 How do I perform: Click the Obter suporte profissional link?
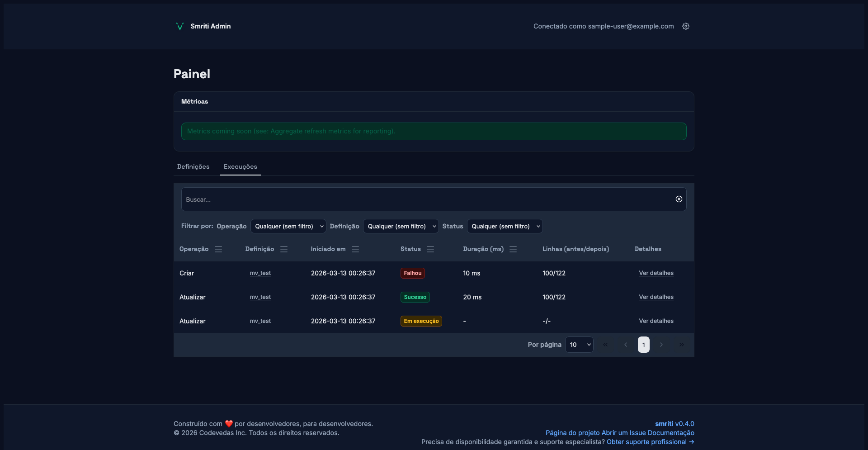650,442
